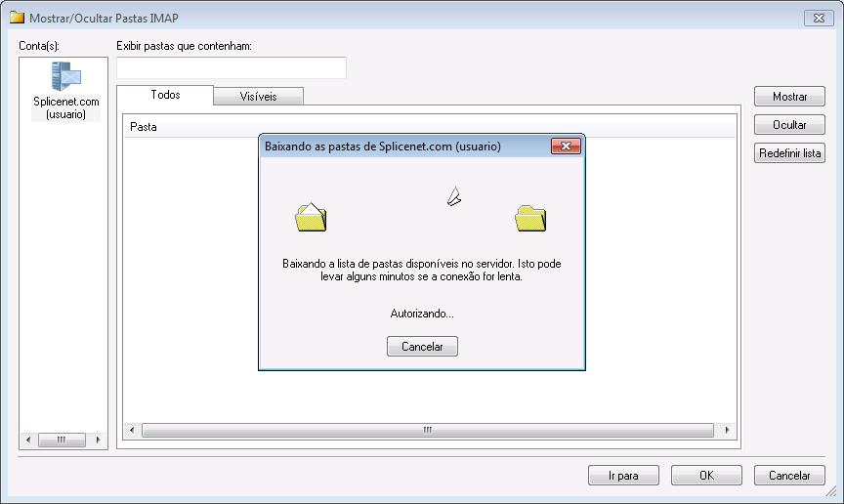Click the destination folder icon in download dialog

[x=530, y=218]
